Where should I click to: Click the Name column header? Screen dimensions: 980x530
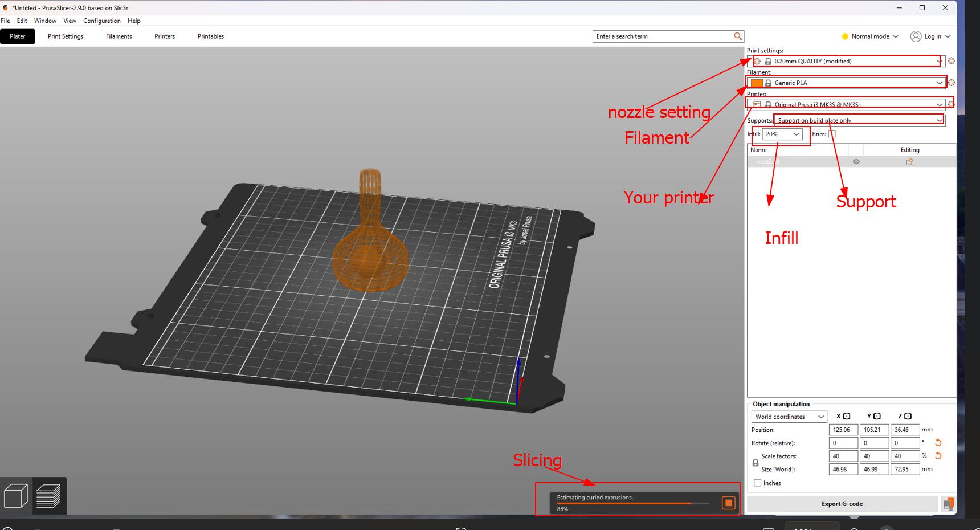point(759,150)
